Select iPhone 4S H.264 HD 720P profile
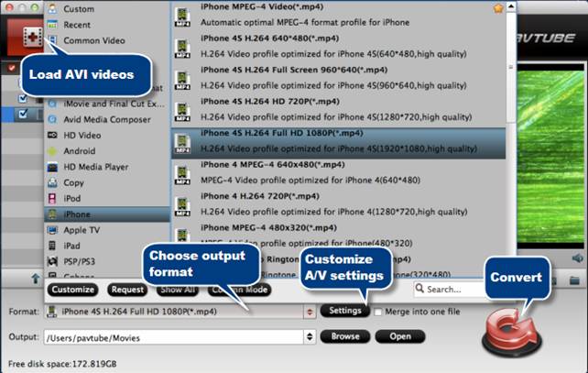The width and height of the screenshot is (588, 373). (338, 109)
